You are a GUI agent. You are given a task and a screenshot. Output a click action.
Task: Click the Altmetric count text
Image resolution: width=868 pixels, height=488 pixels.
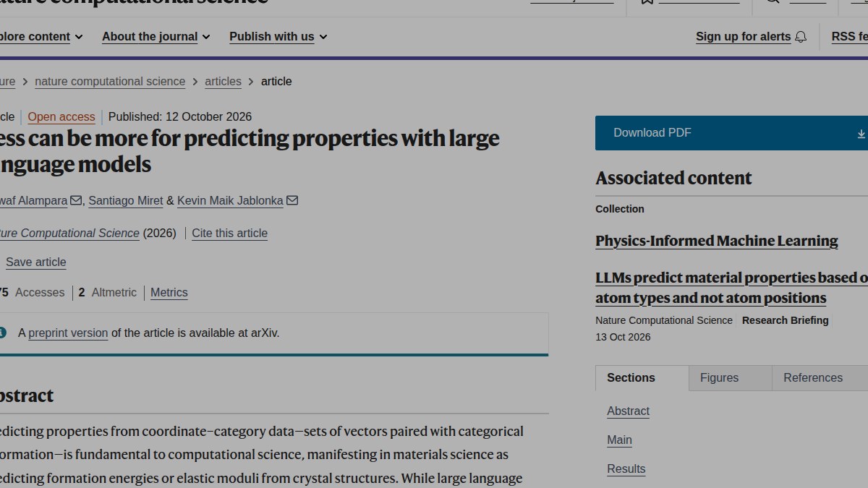108,293
